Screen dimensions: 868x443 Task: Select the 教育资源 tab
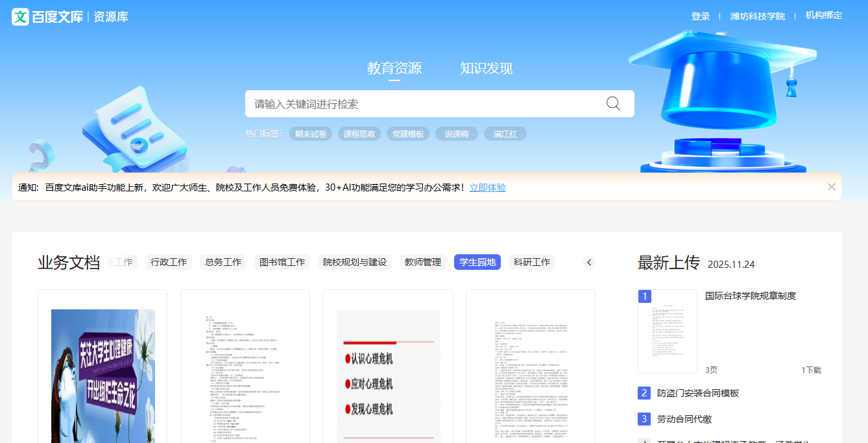point(394,68)
